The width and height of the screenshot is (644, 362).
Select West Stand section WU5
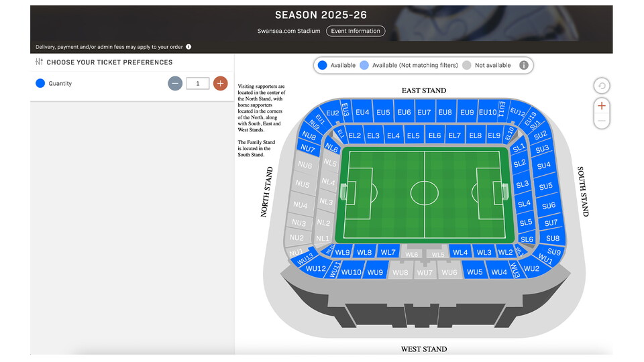pyautogui.click(x=474, y=272)
